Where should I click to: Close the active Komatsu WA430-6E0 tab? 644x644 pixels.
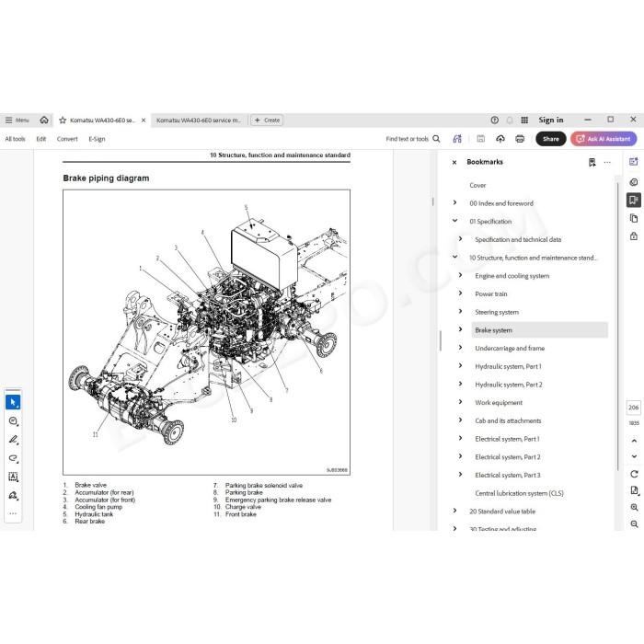(144, 121)
